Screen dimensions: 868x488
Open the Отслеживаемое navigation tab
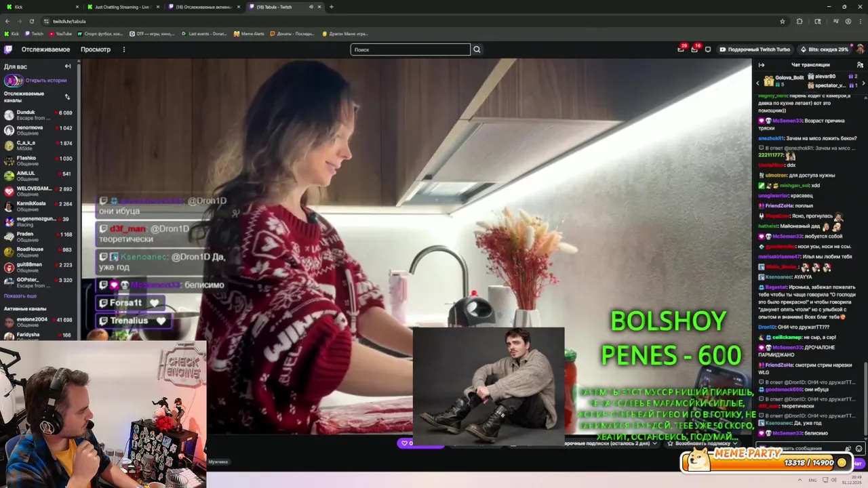pyautogui.click(x=45, y=49)
